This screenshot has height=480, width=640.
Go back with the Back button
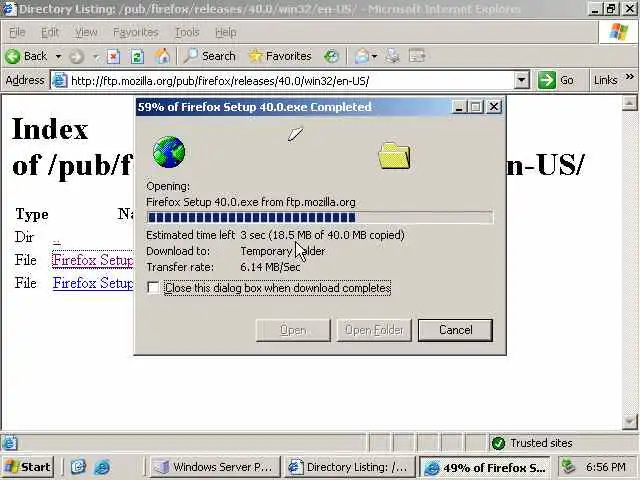click(x=26, y=56)
